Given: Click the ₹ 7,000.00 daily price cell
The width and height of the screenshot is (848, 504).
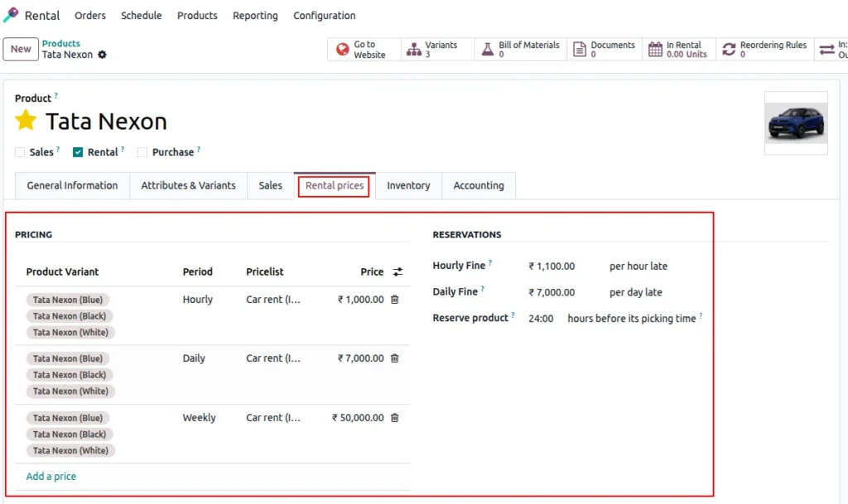Looking at the screenshot, I should pos(361,358).
